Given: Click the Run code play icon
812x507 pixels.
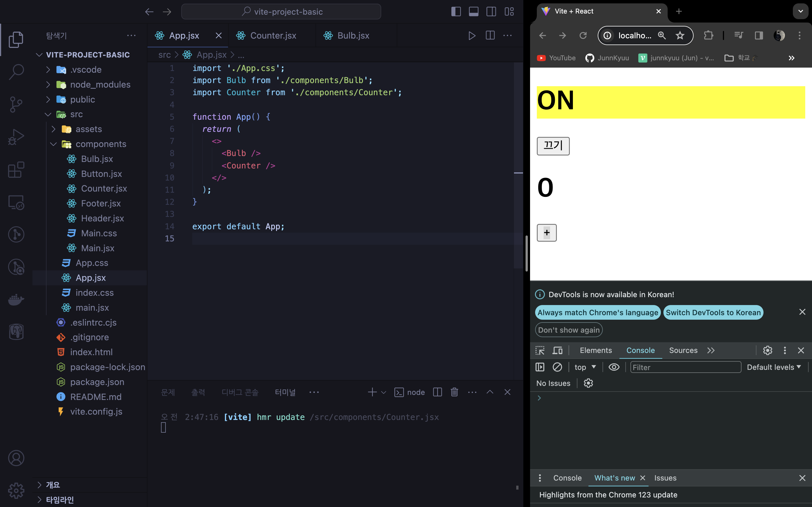Looking at the screenshot, I should tap(472, 35).
